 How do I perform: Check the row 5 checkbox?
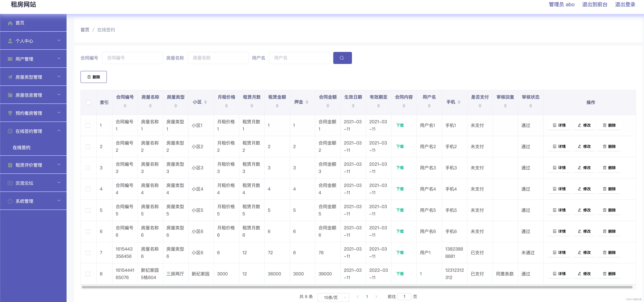click(x=88, y=210)
